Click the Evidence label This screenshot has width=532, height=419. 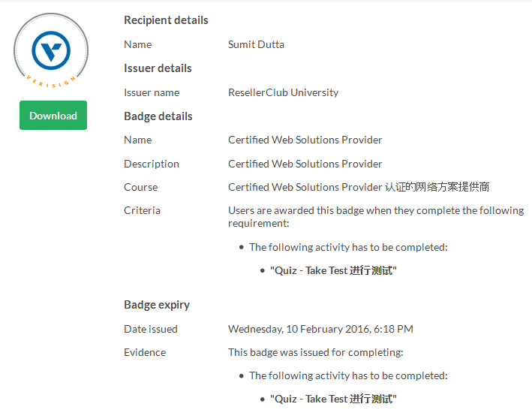[x=145, y=352]
